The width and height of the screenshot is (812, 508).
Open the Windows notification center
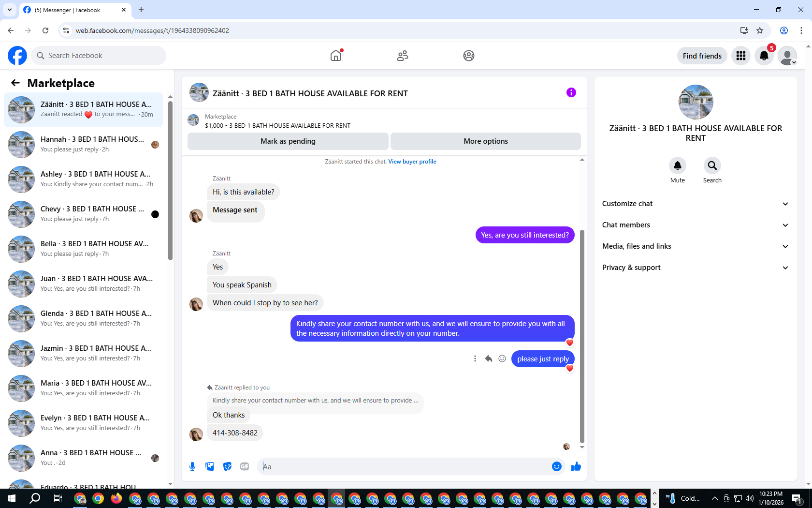(797, 498)
